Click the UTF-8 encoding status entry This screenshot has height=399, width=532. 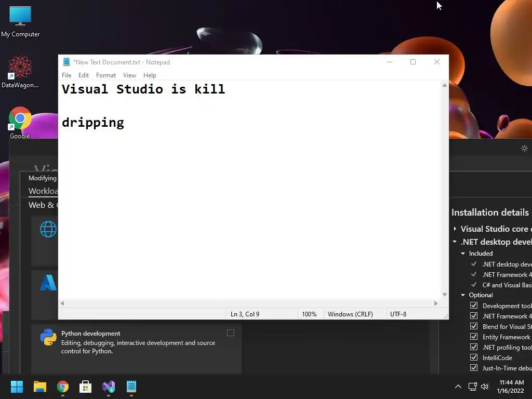pyautogui.click(x=398, y=314)
